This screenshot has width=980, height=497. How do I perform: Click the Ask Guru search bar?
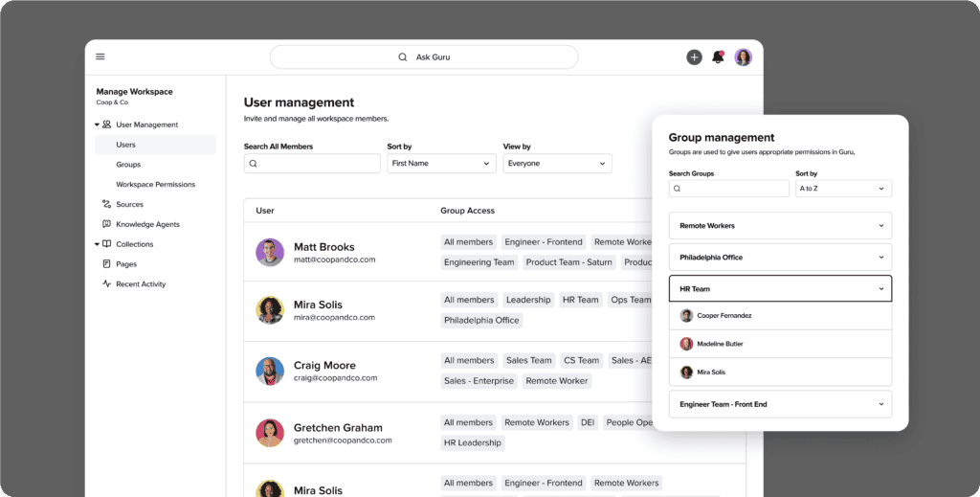[424, 56]
